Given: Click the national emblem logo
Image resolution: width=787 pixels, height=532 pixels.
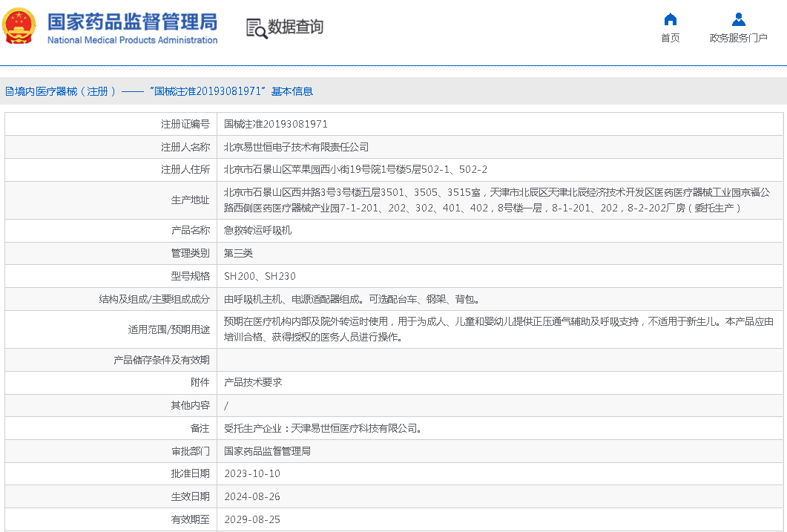Looking at the screenshot, I should click(x=19, y=25).
